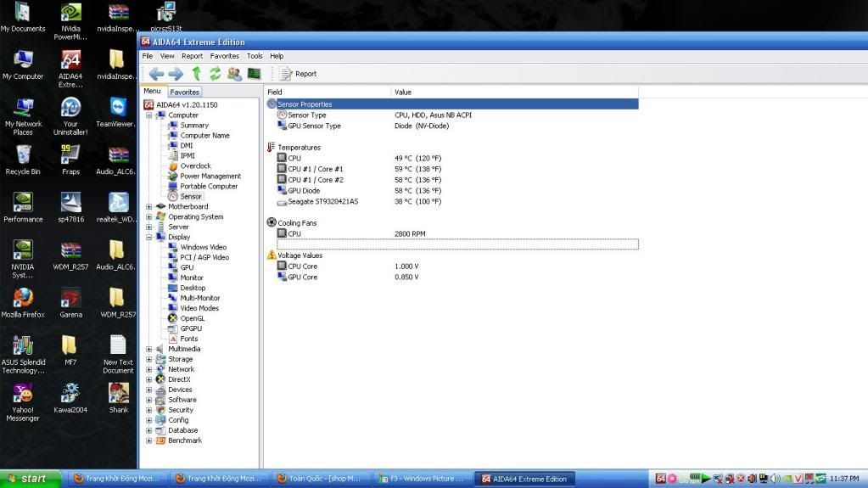
Task: Expand the Storage tree node
Action: [149, 359]
